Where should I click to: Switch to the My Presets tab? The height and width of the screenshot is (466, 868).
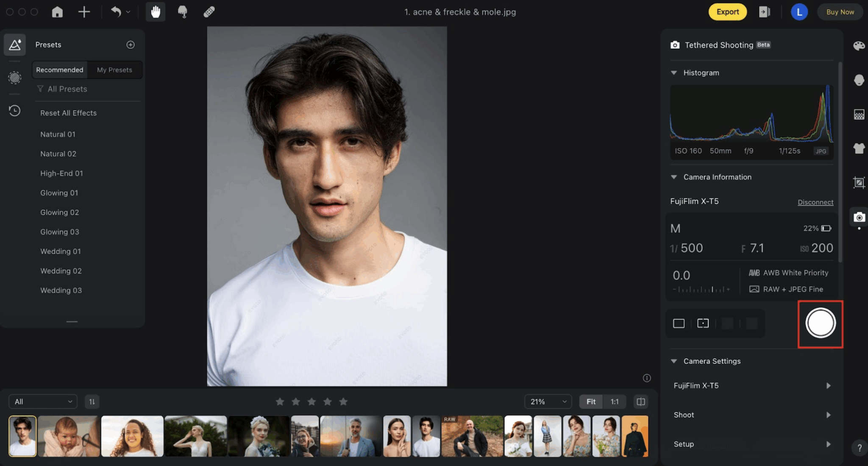coord(114,70)
